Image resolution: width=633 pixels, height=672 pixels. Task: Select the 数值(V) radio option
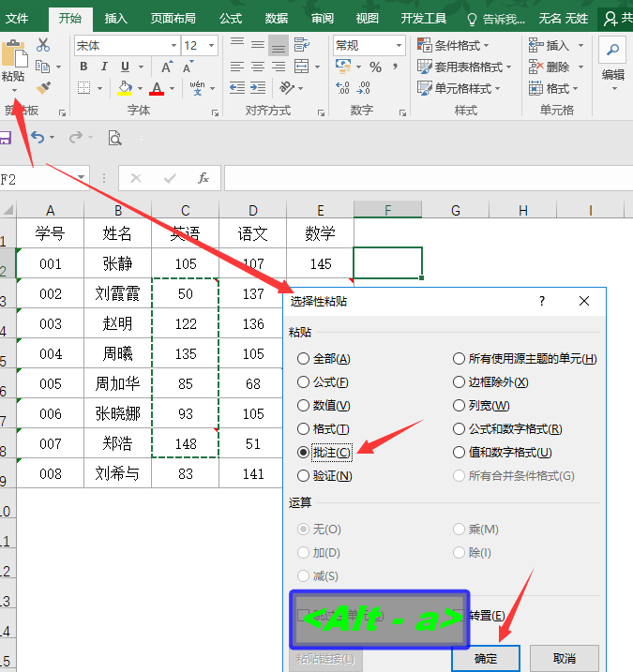324,406
